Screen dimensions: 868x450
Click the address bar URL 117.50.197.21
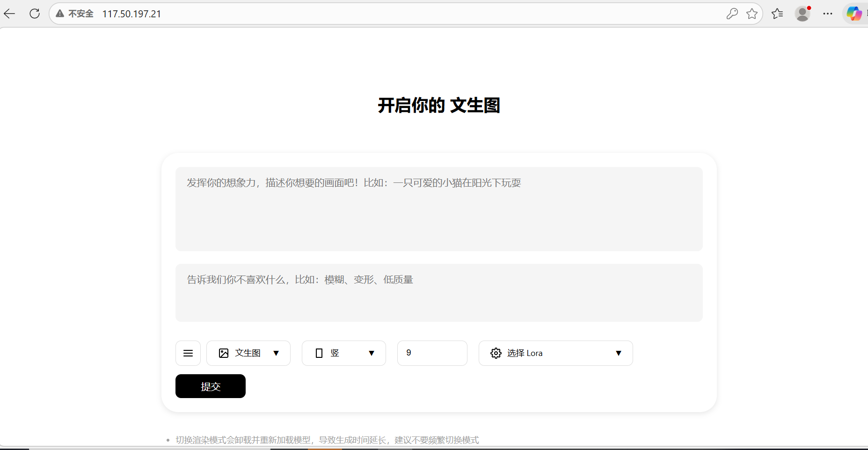click(x=131, y=14)
